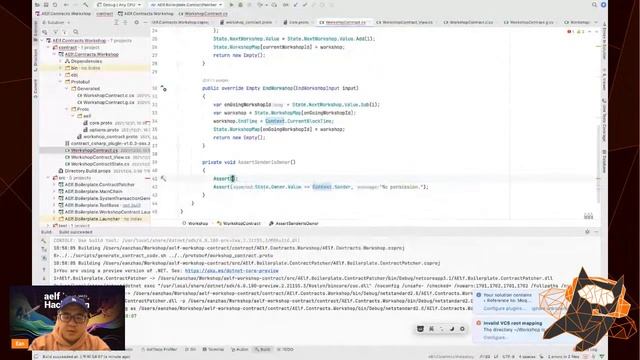Open the Build tool window tab at bottom
The width and height of the screenshot is (640, 360).
click(262, 349)
